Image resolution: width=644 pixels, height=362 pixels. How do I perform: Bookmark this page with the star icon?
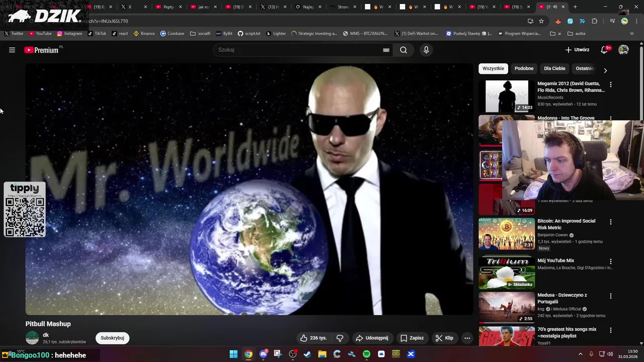[541, 21]
